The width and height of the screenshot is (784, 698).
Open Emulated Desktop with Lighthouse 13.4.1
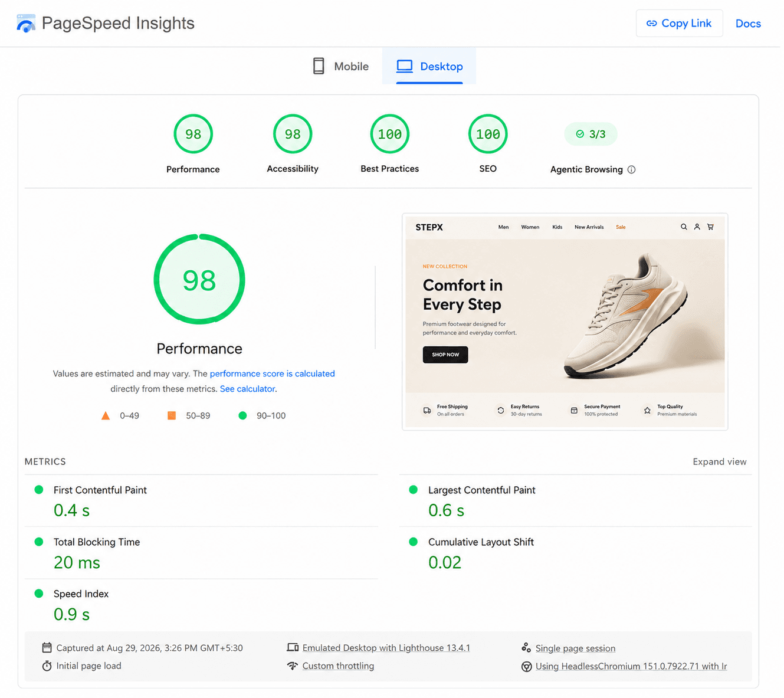(x=386, y=648)
